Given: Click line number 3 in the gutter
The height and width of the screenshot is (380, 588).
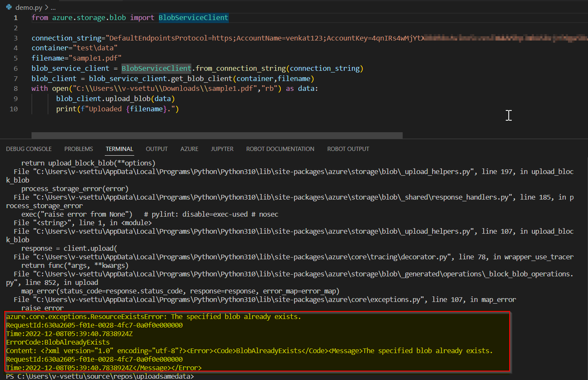Looking at the screenshot, I should (x=16, y=38).
